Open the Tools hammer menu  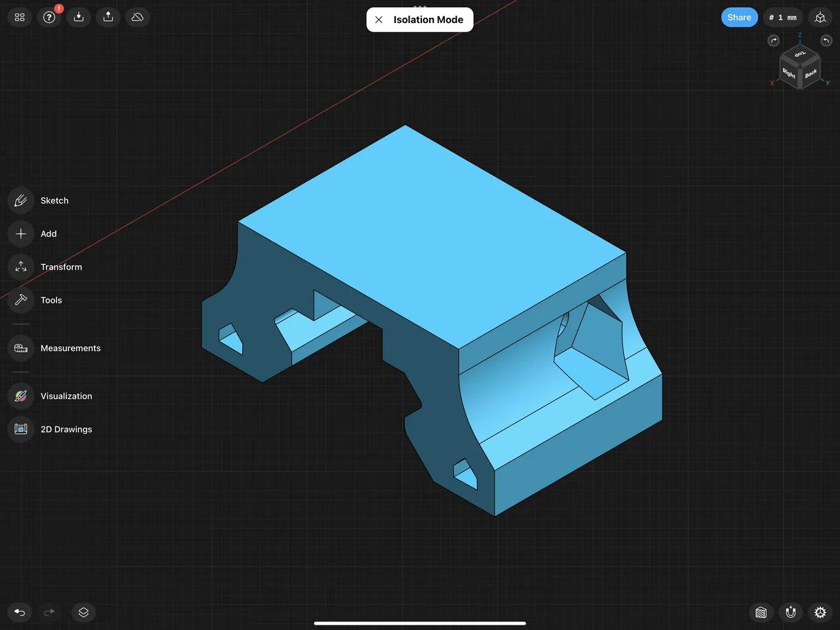[x=21, y=300]
